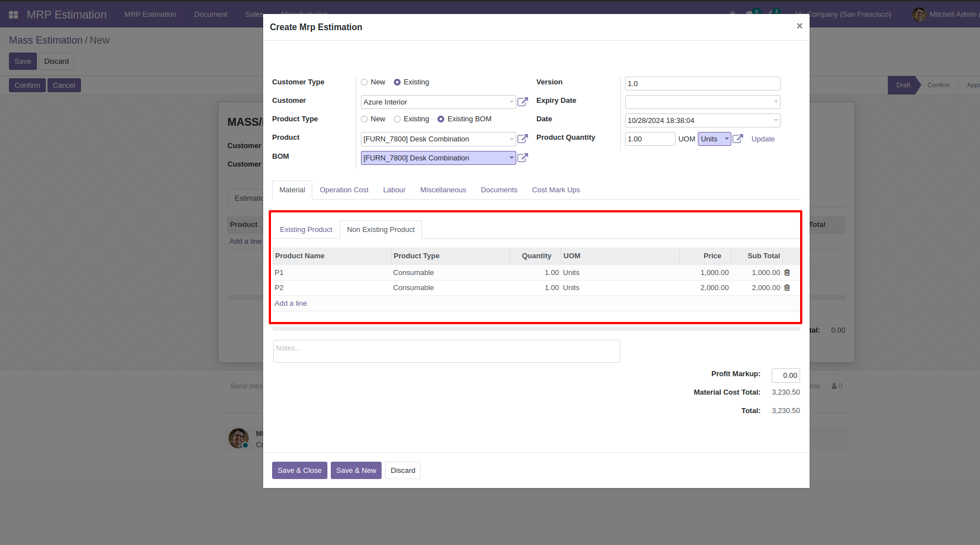Delete the P1 product line

tap(787, 273)
